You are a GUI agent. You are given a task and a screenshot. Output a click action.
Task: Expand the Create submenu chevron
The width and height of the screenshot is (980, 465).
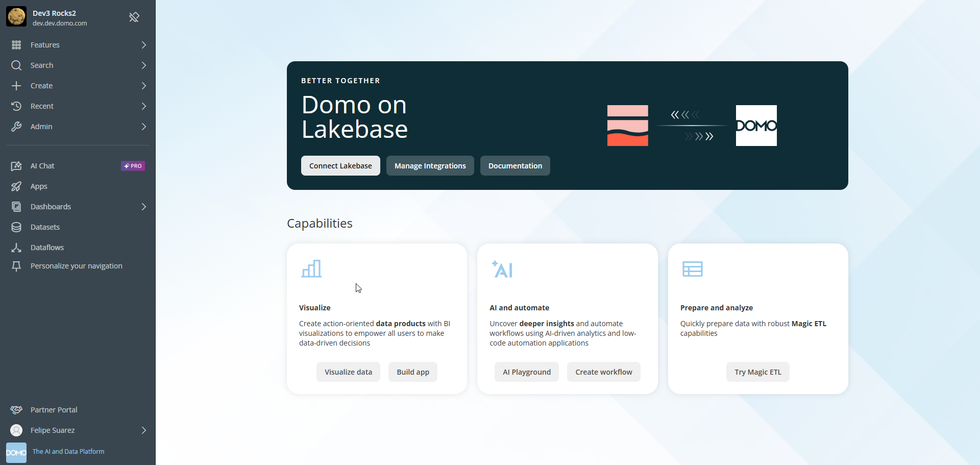pyautogui.click(x=144, y=86)
